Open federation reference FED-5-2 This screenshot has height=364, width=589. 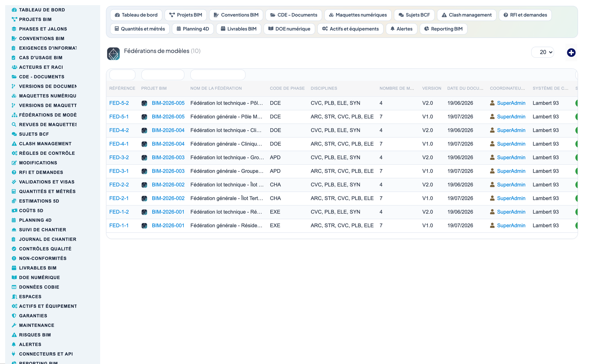[119, 103]
